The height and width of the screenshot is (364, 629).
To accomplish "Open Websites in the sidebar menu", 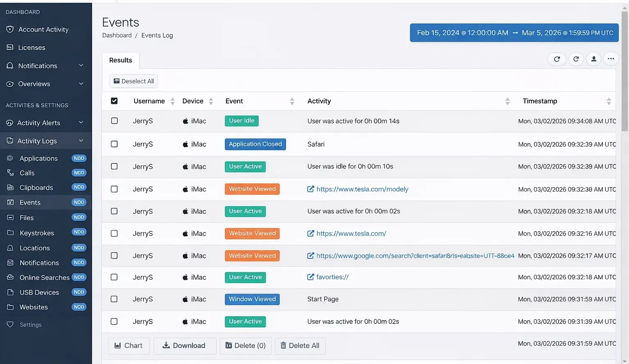I will click(34, 307).
